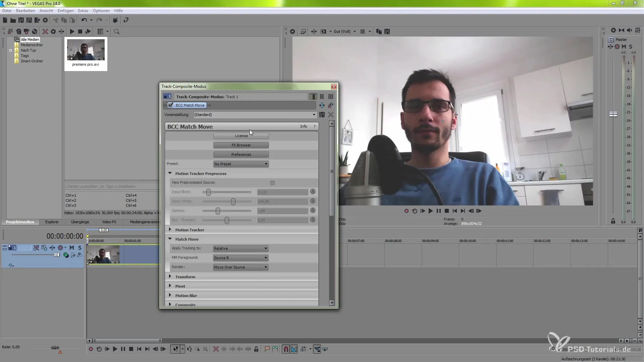This screenshot has width=644, height=362.
Task: Open preview window properties gear icon
Action: (292, 32)
